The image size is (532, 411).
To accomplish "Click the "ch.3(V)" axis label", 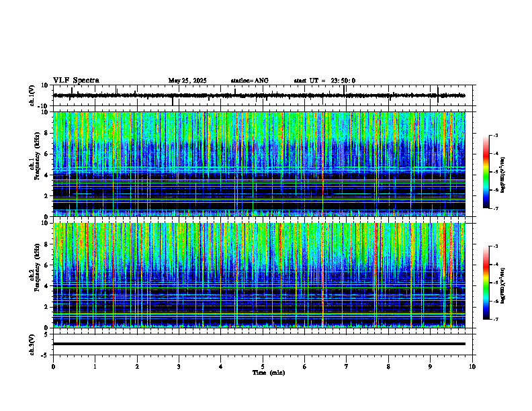I will pyautogui.click(x=32, y=345).
